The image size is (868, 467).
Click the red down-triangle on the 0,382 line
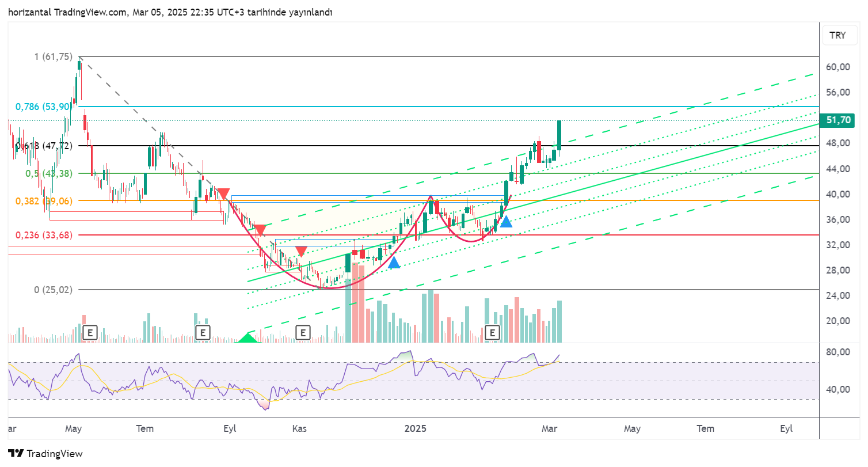(x=223, y=194)
